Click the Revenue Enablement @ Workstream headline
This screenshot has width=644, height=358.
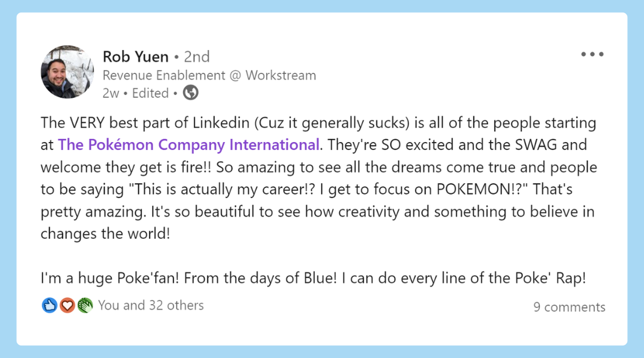pos(209,75)
